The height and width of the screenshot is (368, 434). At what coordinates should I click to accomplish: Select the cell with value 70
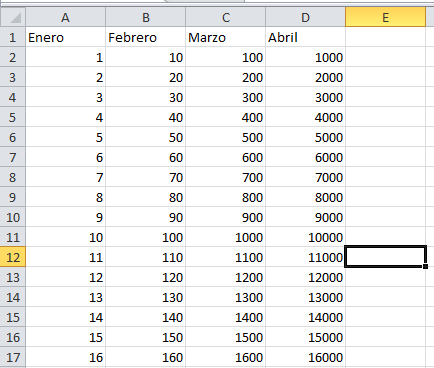click(146, 177)
